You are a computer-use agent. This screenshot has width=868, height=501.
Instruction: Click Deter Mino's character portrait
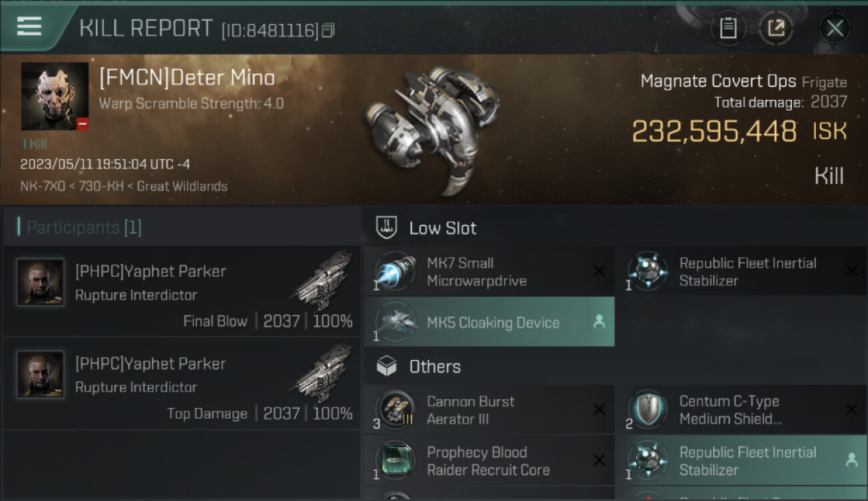pyautogui.click(x=55, y=96)
